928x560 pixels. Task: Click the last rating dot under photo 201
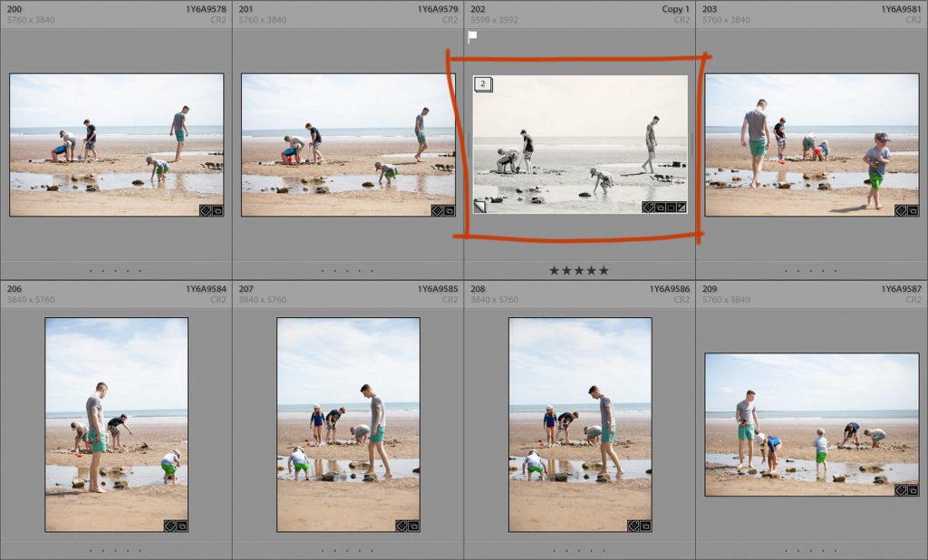pyautogui.click(x=372, y=271)
